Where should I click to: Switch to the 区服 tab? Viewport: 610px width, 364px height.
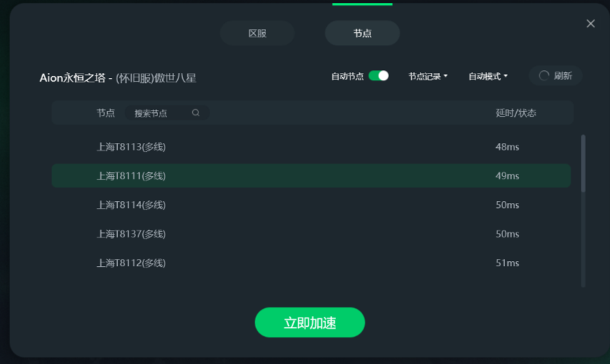pyautogui.click(x=257, y=34)
